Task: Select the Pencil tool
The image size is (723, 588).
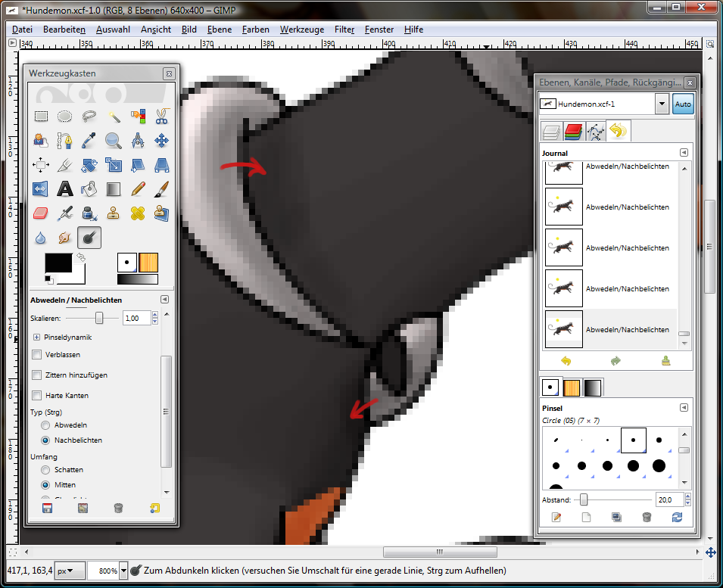Action: [x=137, y=189]
